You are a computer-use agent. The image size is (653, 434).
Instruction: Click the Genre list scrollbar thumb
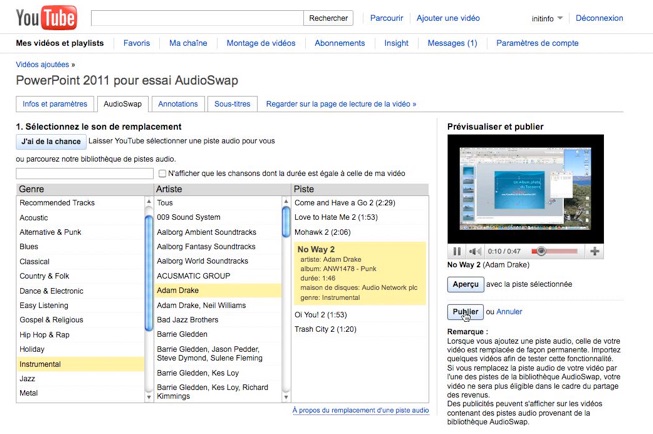pyautogui.click(x=149, y=273)
